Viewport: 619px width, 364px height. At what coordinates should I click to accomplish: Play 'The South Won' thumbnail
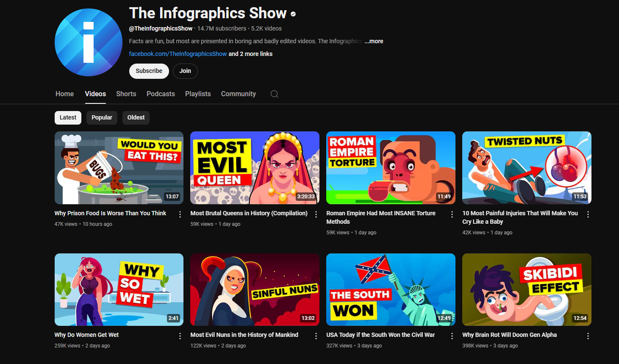tap(391, 290)
